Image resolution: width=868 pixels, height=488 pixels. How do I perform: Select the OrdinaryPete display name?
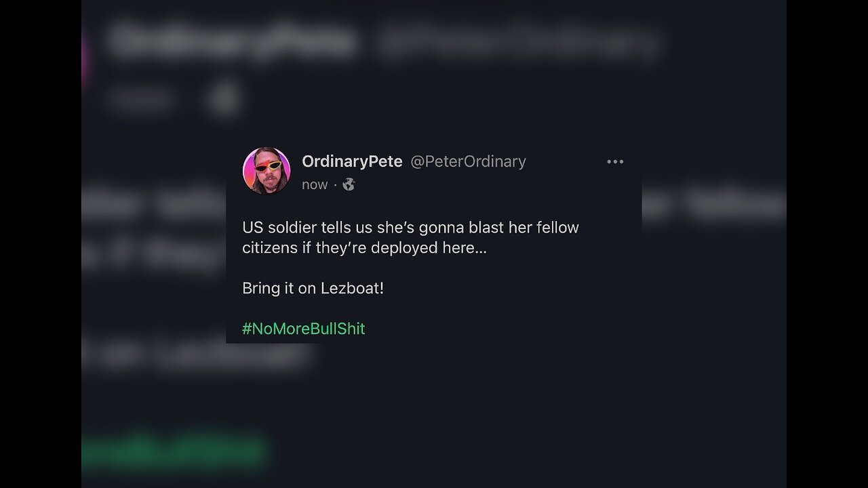tap(352, 161)
